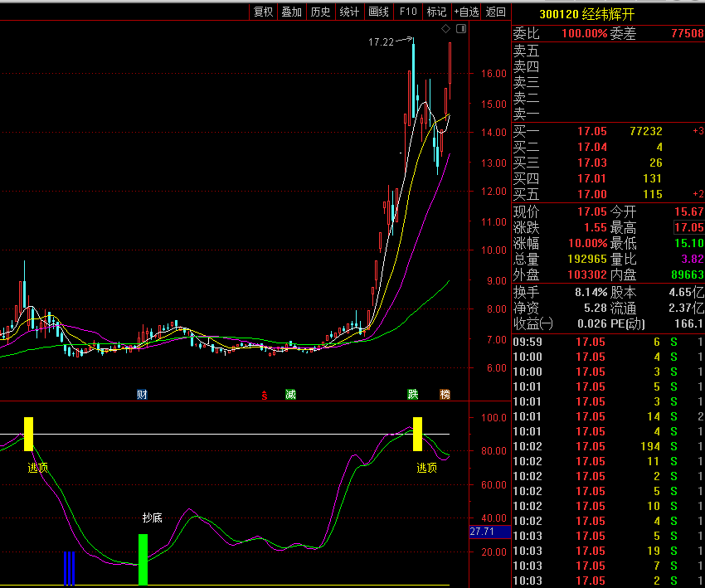Click the 卖五 ask row
The image size is (705, 588).
point(608,51)
